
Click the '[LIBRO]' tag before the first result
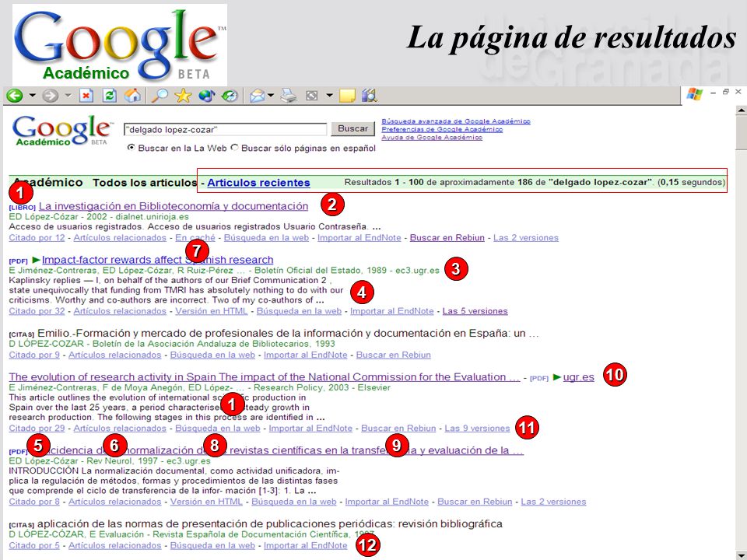23,208
